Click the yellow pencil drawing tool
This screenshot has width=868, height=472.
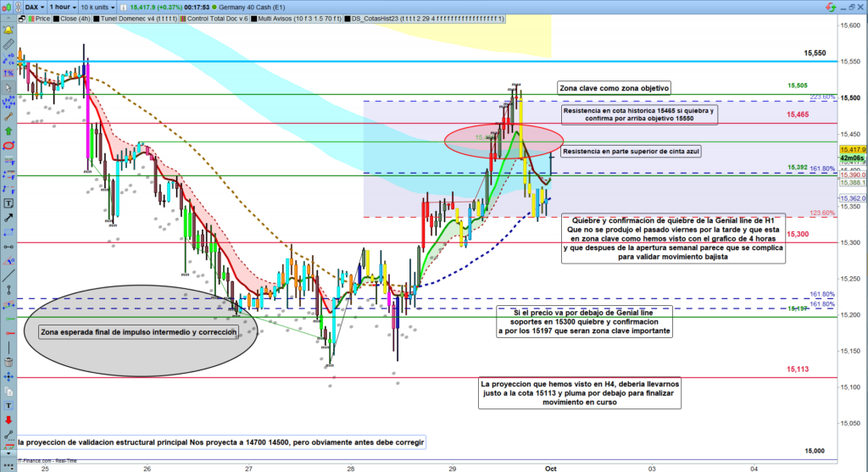(8, 43)
